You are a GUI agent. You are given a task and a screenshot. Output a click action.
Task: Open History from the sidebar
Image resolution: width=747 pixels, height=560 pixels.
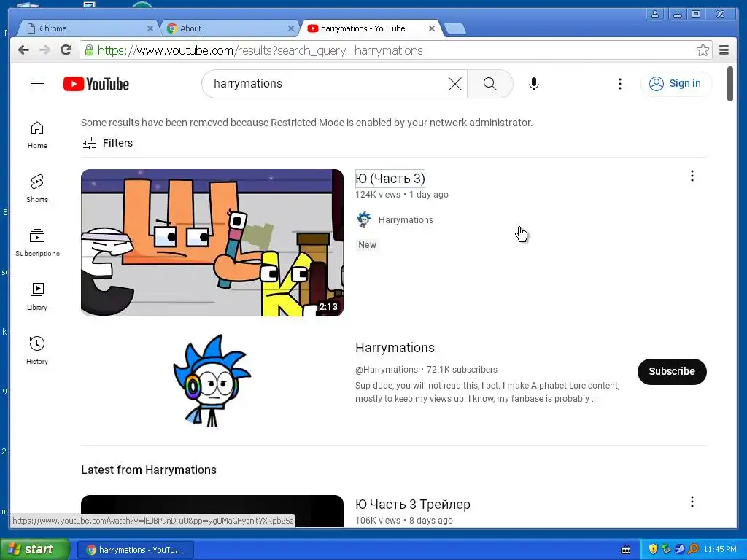(37, 351)
